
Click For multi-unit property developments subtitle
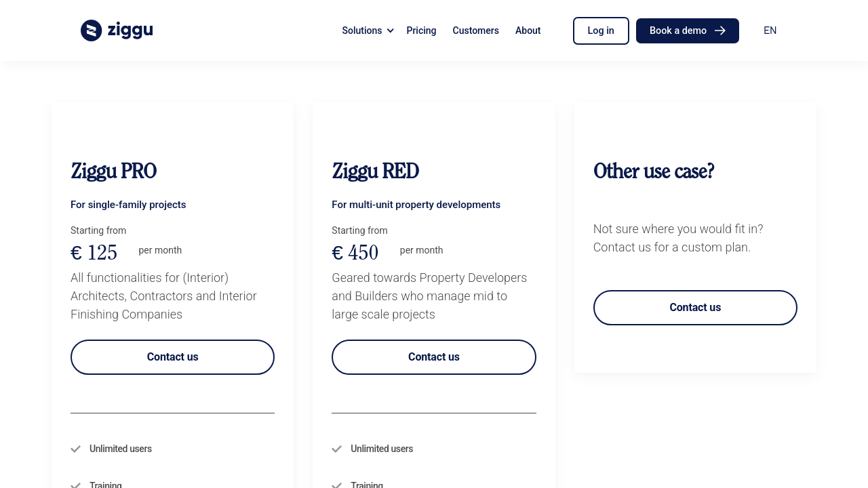416,205
